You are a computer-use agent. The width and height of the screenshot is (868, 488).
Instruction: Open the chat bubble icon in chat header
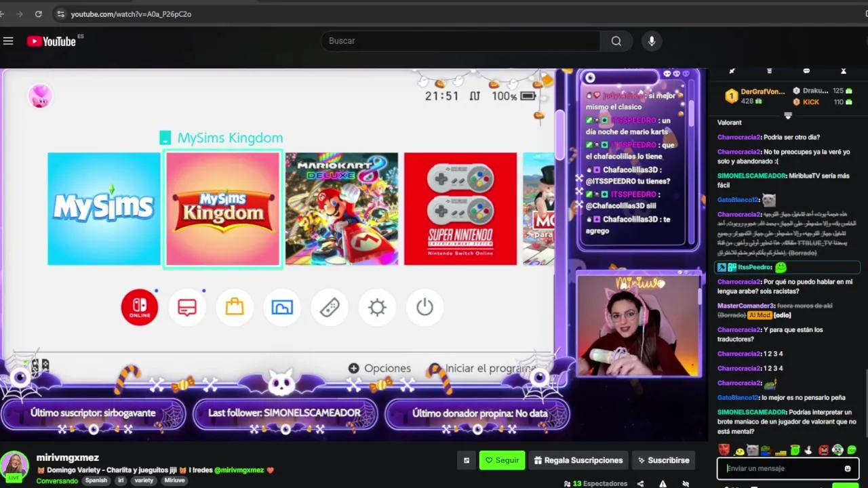click(806, 71)
